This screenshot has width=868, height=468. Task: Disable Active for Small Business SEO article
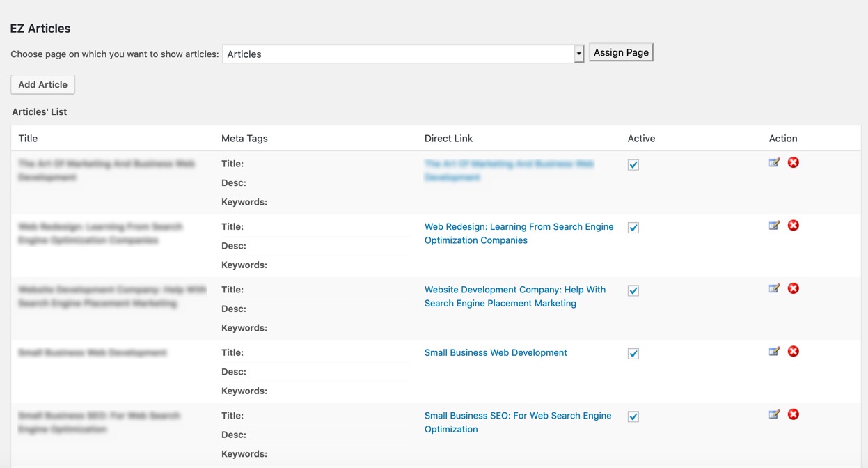coord(633,416)
